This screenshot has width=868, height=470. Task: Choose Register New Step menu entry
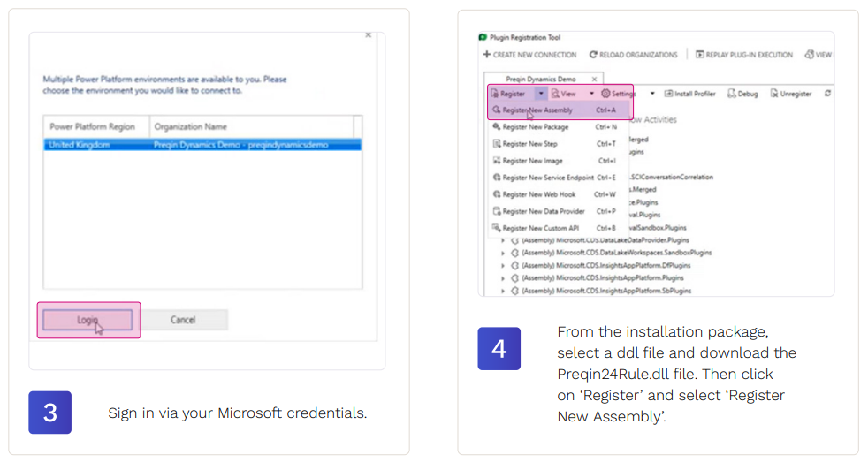click(x=560, y=144)
